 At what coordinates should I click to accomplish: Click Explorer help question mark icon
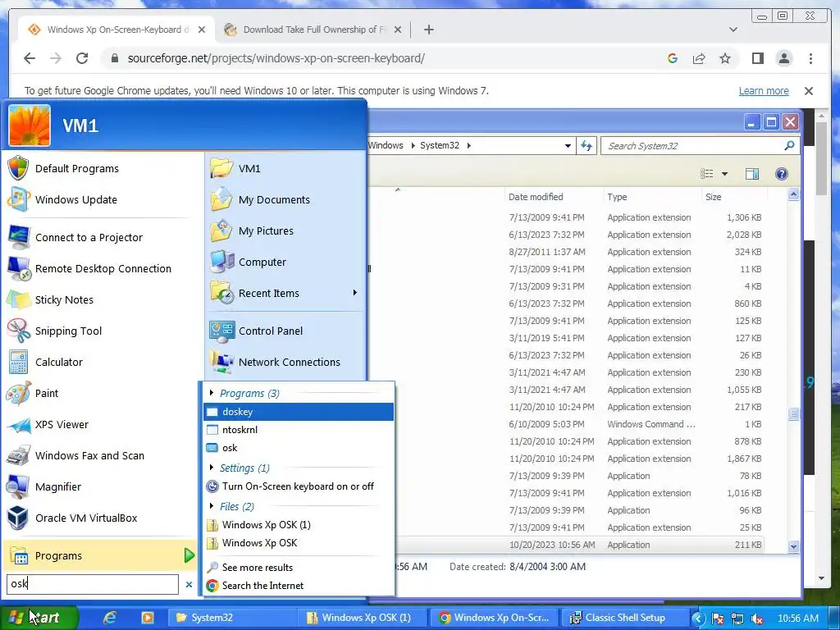(x=782, y=174)
